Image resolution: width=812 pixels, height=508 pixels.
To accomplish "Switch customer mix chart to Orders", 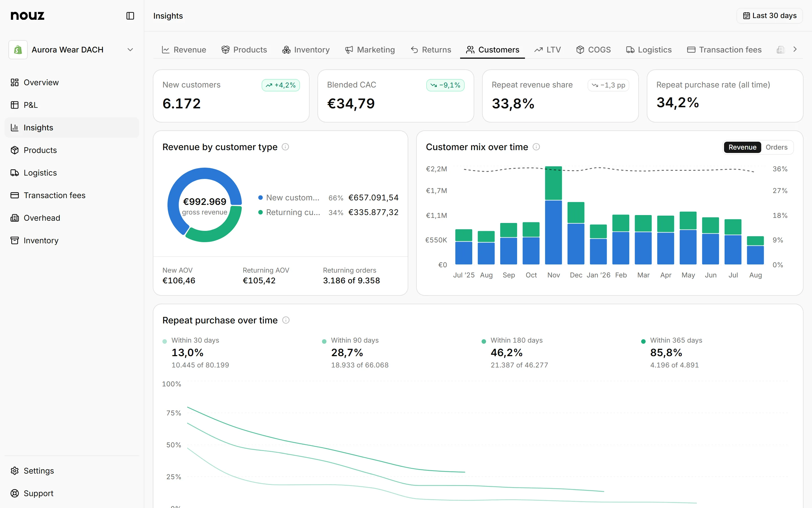I will coord(776,147).
